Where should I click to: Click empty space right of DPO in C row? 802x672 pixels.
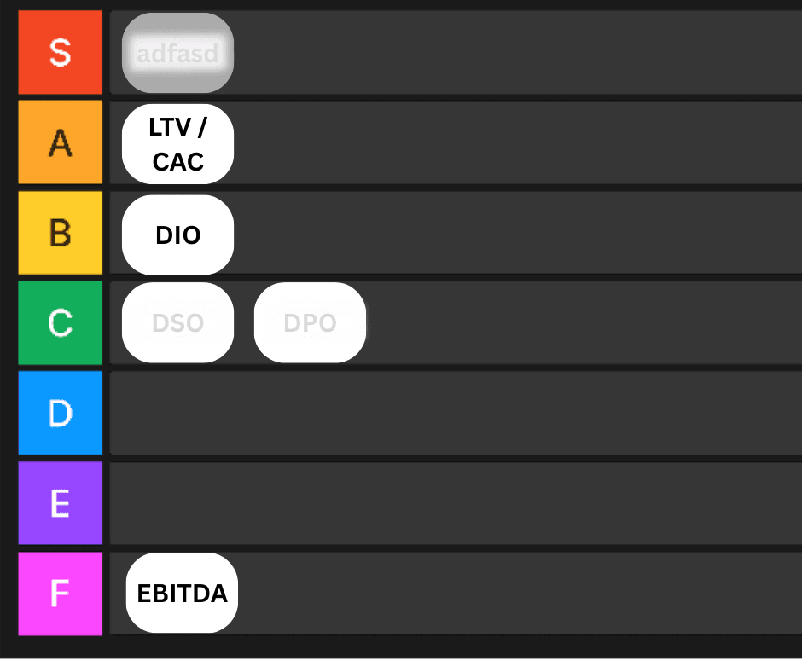tap(583, 324)
